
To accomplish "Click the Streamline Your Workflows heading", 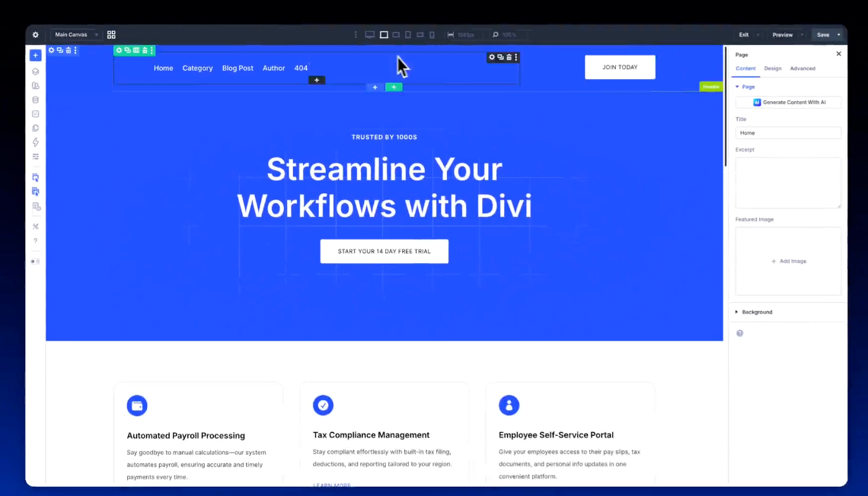I will click(x=385, y=187).
